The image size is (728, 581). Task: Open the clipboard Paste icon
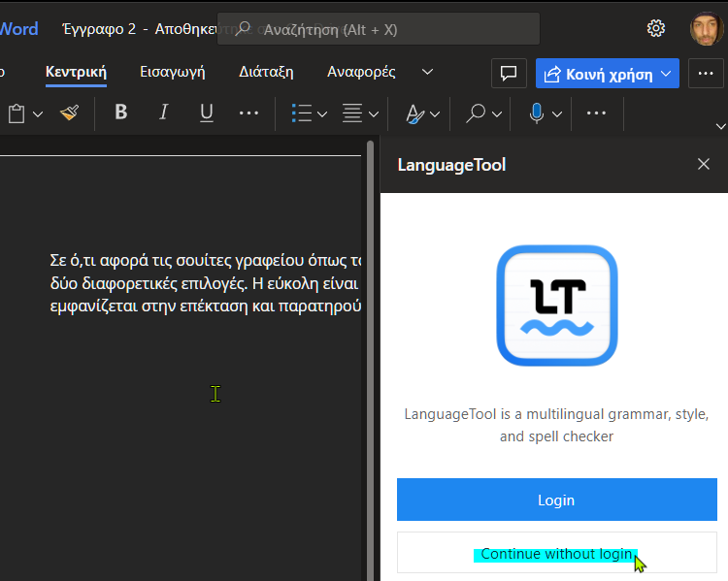(x=17, y=113)
